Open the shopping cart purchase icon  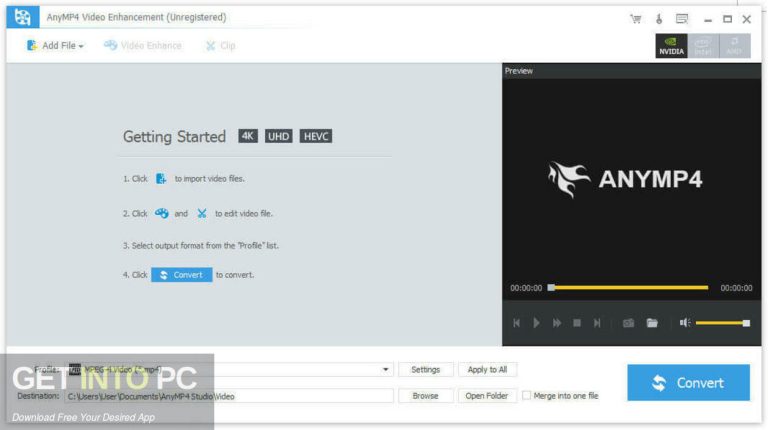(x=636, y=19)
